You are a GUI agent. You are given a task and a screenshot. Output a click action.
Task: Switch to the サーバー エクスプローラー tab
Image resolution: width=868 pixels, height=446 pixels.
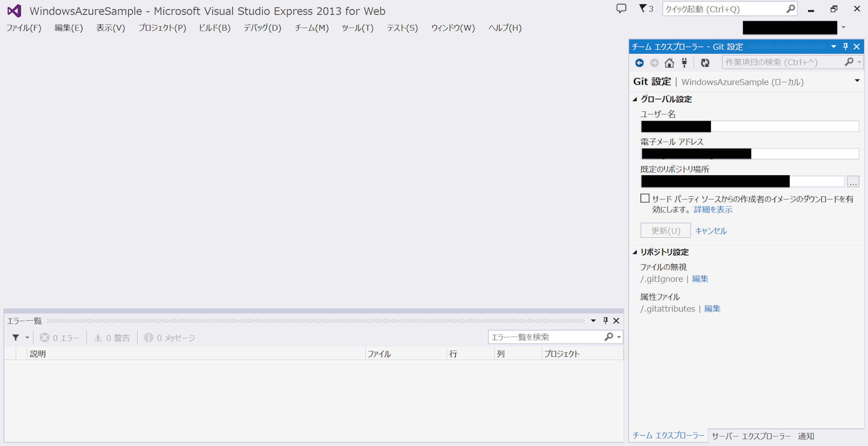point(751,436)
